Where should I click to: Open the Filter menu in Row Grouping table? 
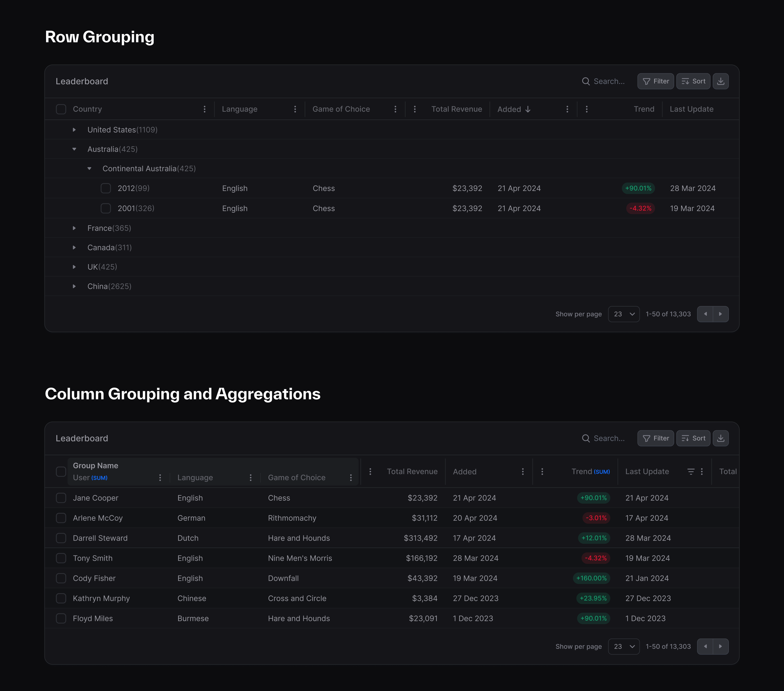coord(656,81)
